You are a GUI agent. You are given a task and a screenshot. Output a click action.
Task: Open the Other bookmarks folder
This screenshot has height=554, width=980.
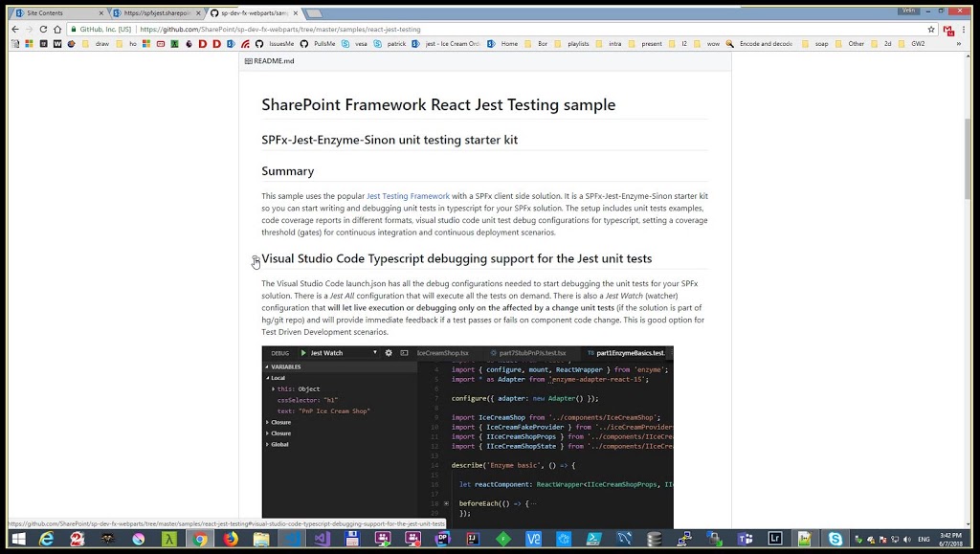coord(850,44)
